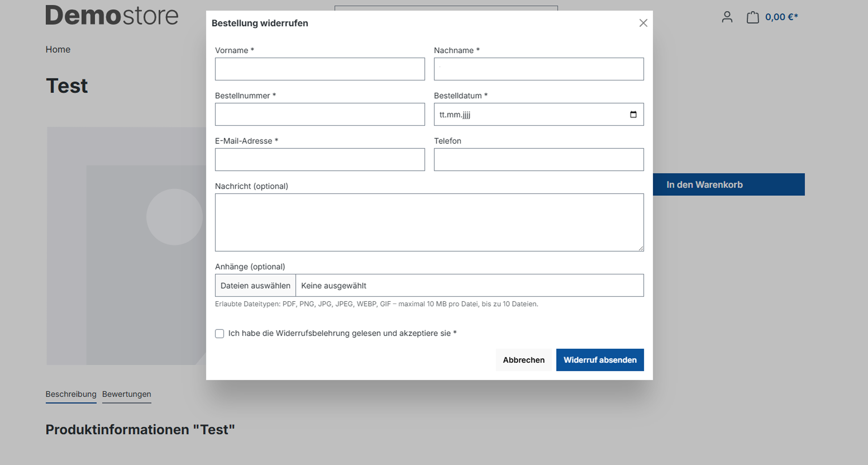The width and height of the screenshot is (868, 465).
Task: Open the user account icon
Action: click(727, 17)
